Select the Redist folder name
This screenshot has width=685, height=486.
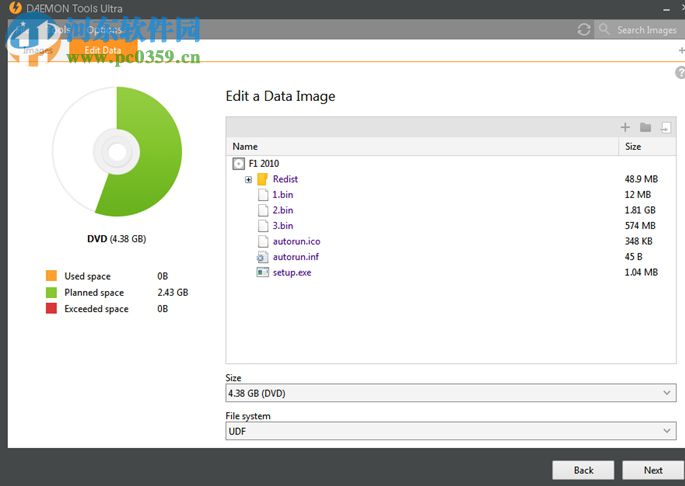[x=285, y=179]
